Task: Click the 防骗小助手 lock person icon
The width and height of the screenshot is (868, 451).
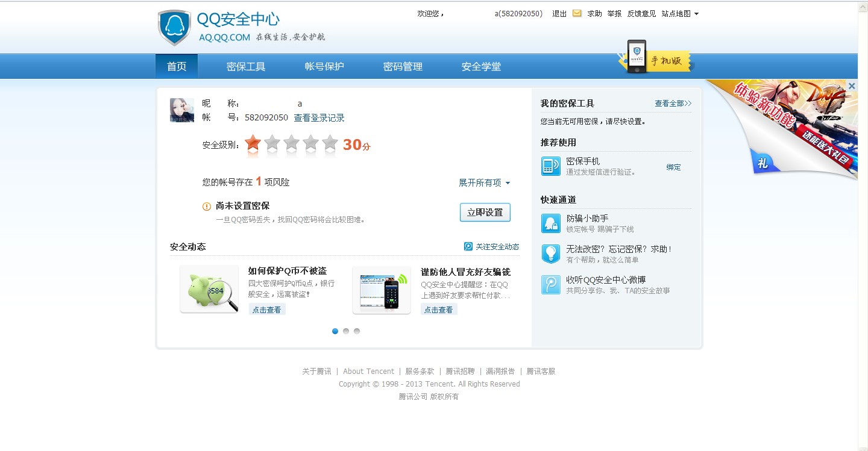Action: click(551, 223)
